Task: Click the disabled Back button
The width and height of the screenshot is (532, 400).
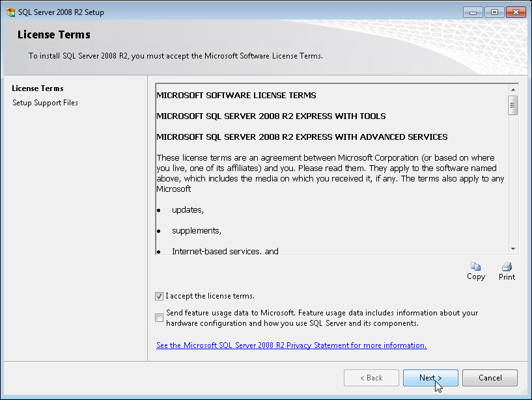Action: [371, 378]
